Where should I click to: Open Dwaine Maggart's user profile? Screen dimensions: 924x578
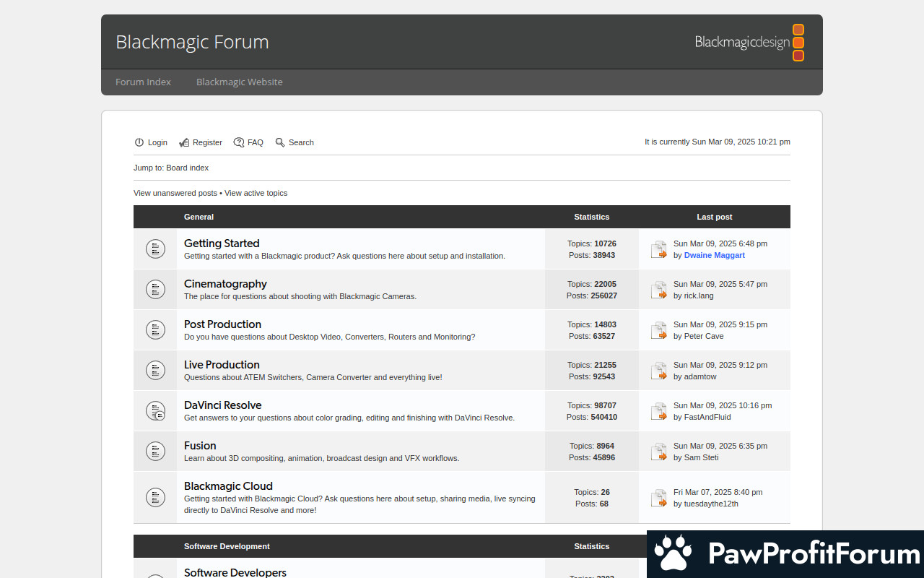715,255
